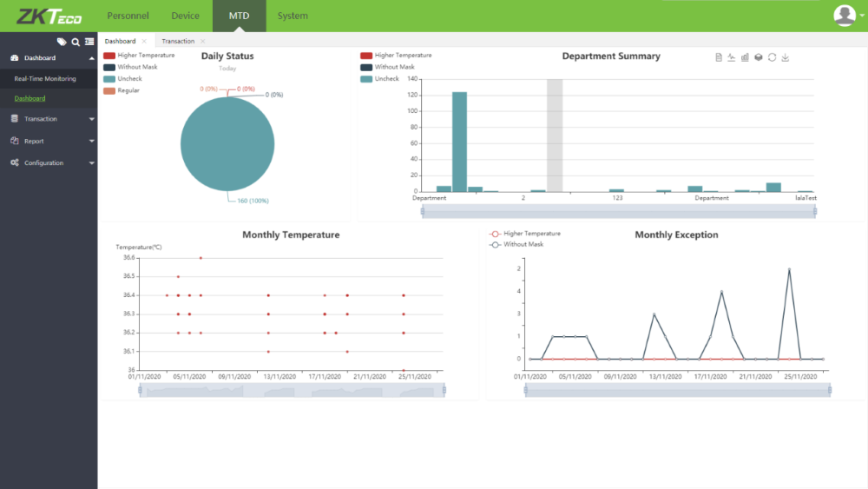This screenshot has height=489, width=868.
Task: Click the Monthly Temperature zoom slider bar
Action: pos(292,391)
